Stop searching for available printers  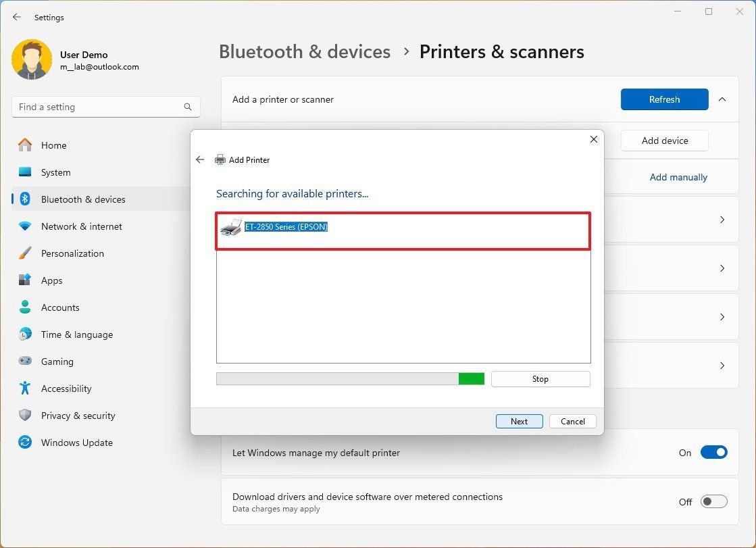pos(540,378)
